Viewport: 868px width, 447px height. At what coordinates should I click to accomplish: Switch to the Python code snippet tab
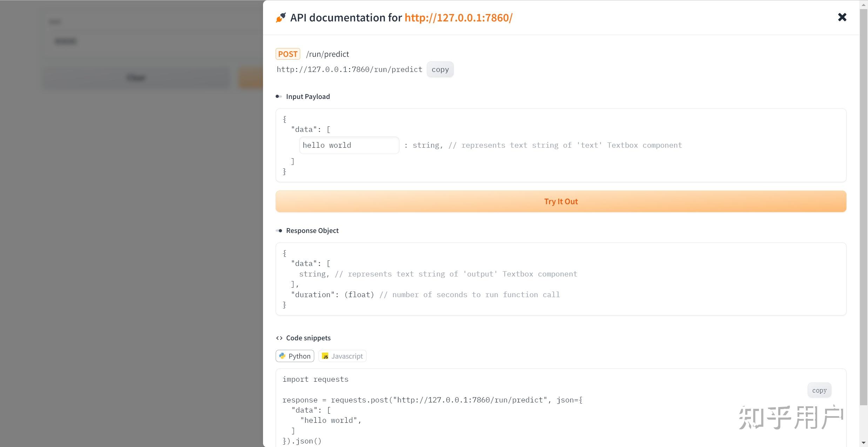click(295, 356)
